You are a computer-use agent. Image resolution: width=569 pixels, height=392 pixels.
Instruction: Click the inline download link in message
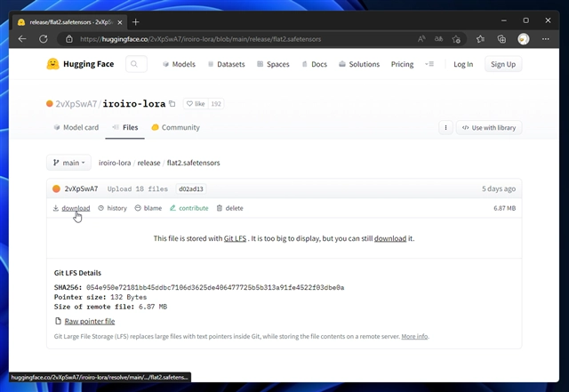click(390, 238)
